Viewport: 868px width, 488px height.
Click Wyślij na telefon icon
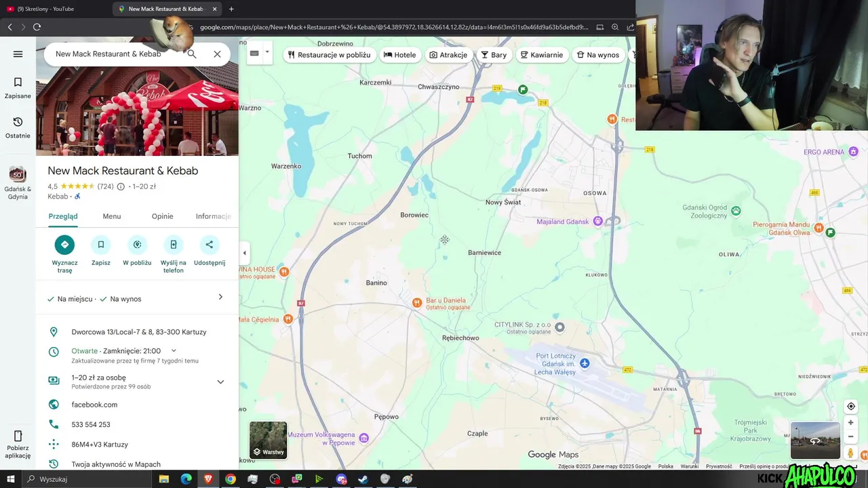[173, 245]
